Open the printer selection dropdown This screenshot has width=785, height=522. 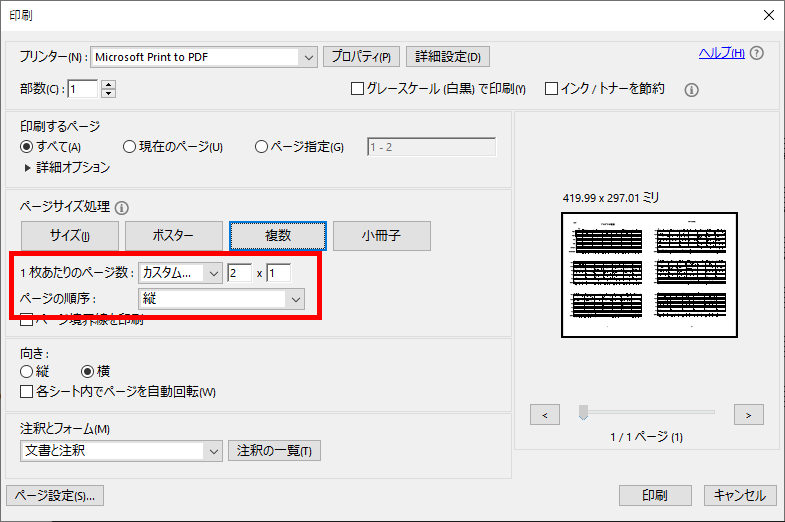(204, 57)
